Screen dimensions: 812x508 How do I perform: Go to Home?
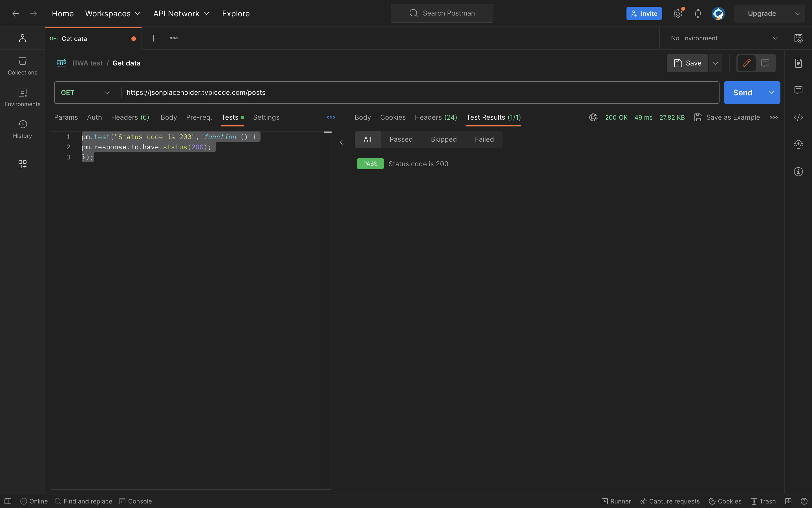tap(63, 14)
